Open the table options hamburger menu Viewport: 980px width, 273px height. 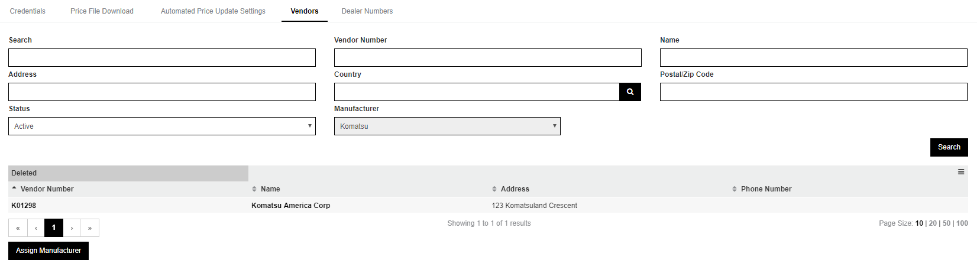pos(961,172)
